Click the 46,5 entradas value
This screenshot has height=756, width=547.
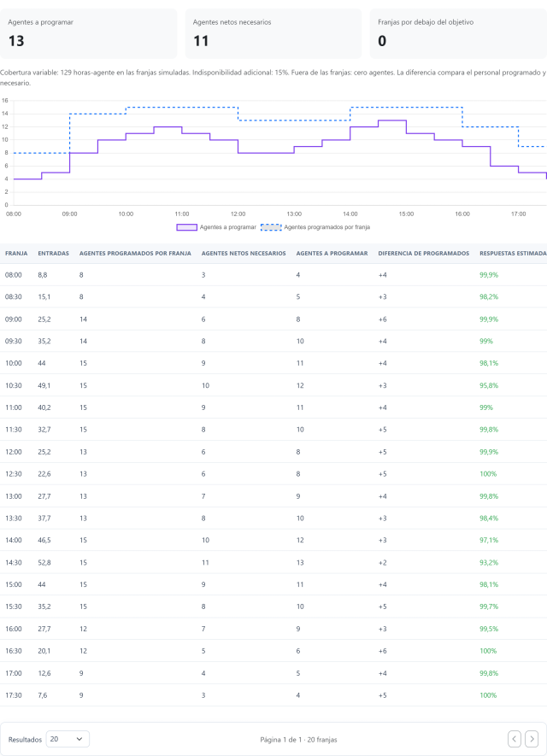tap(44, 540)
